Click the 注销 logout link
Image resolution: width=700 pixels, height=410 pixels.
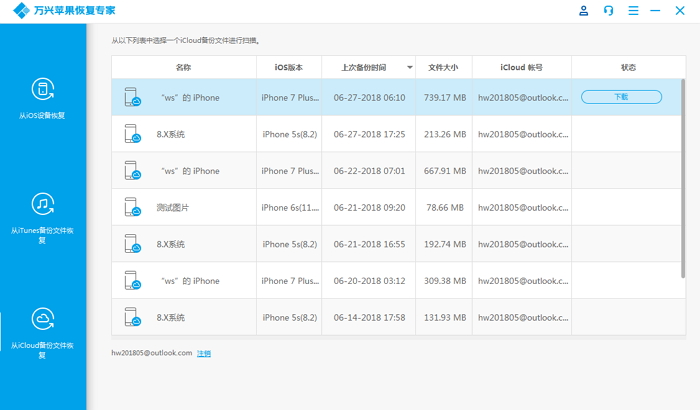(204, 353)
